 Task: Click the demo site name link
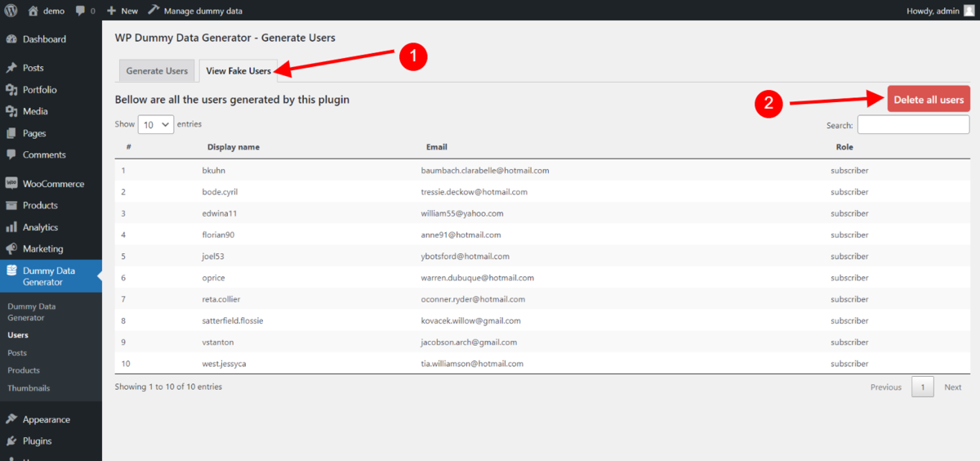point(54,11)
